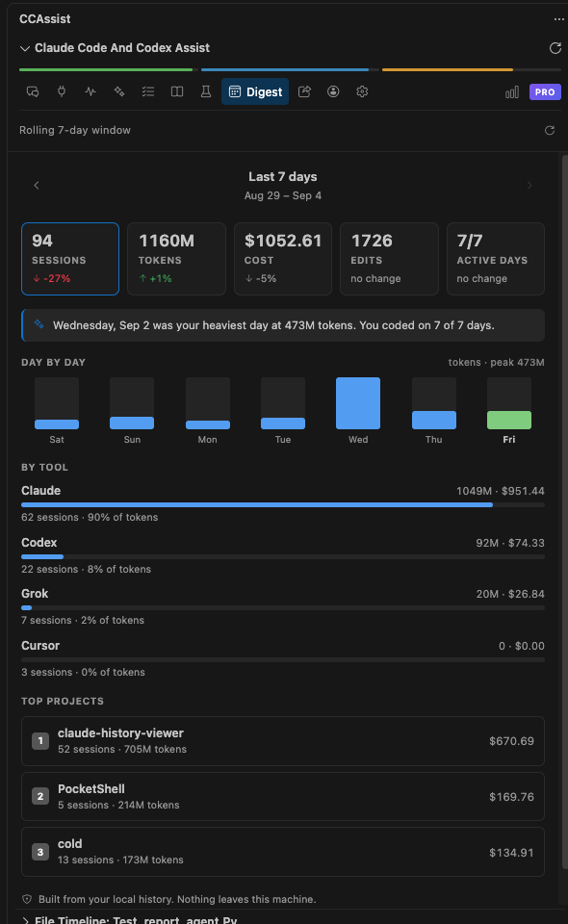The width and height of the screenshot is (568, 924).
Task: Go to the next 7-day period
Action: (x=529, y=185)
